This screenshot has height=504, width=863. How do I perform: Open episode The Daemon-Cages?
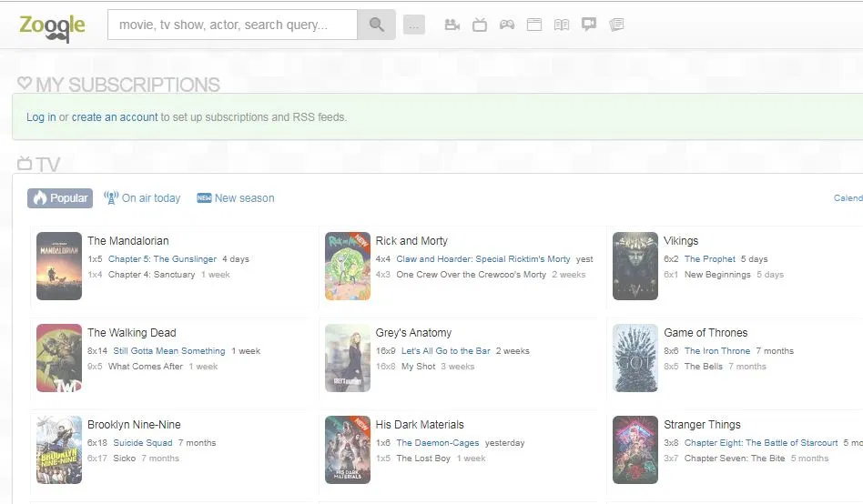point(438,443)
